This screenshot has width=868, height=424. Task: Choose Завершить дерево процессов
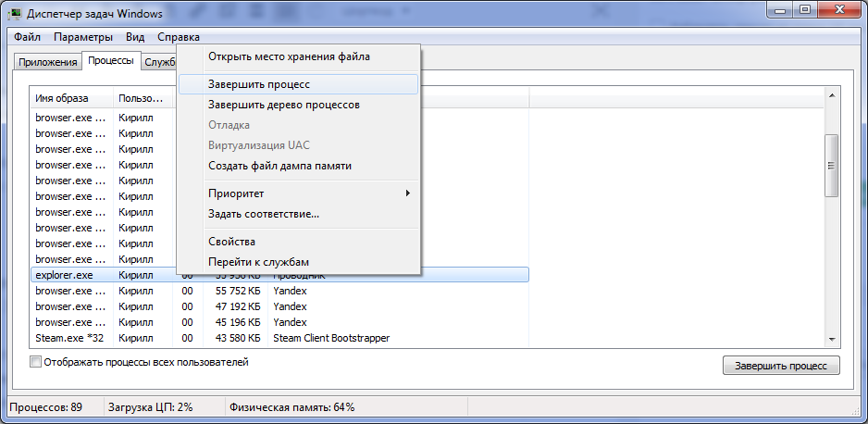point(298,105)
